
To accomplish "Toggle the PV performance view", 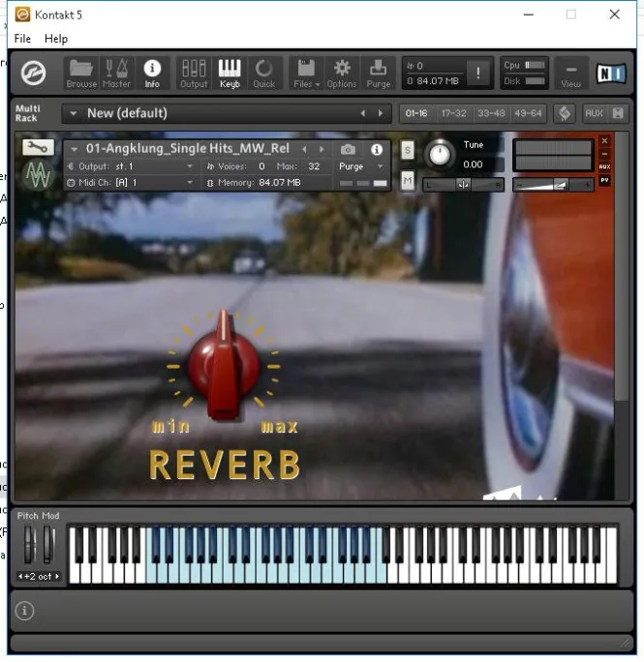I will click(604, 180).
